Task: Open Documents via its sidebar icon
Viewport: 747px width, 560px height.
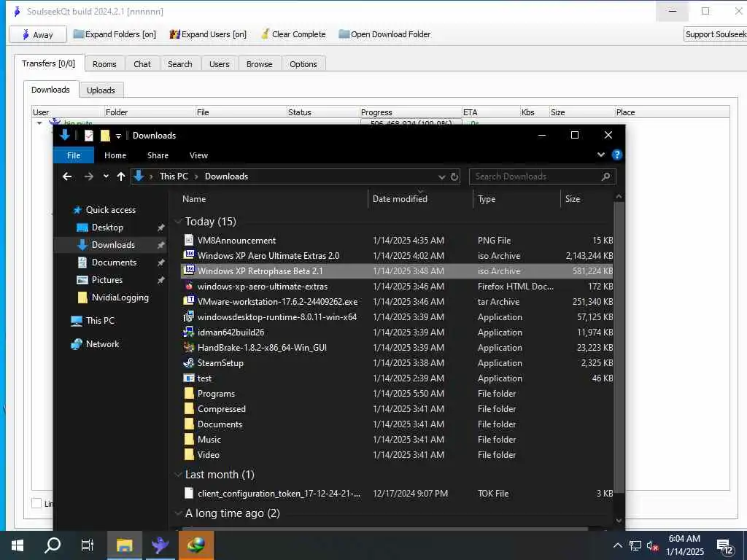Action: point(82,262)
